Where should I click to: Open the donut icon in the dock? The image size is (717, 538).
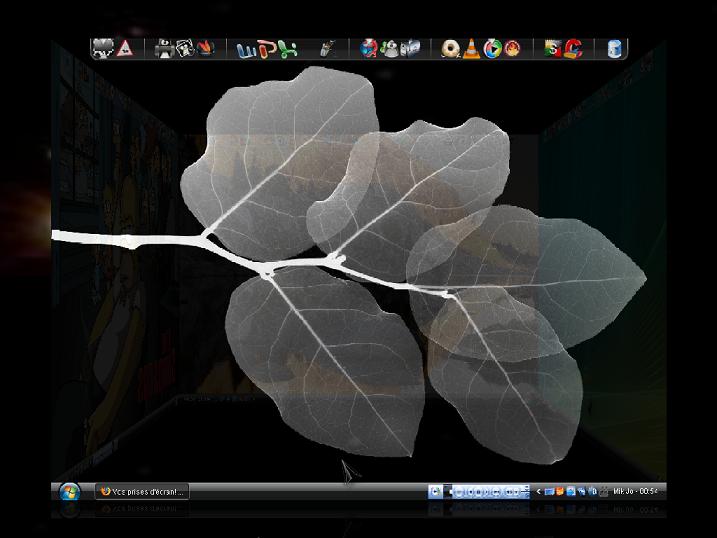[450, 48]
